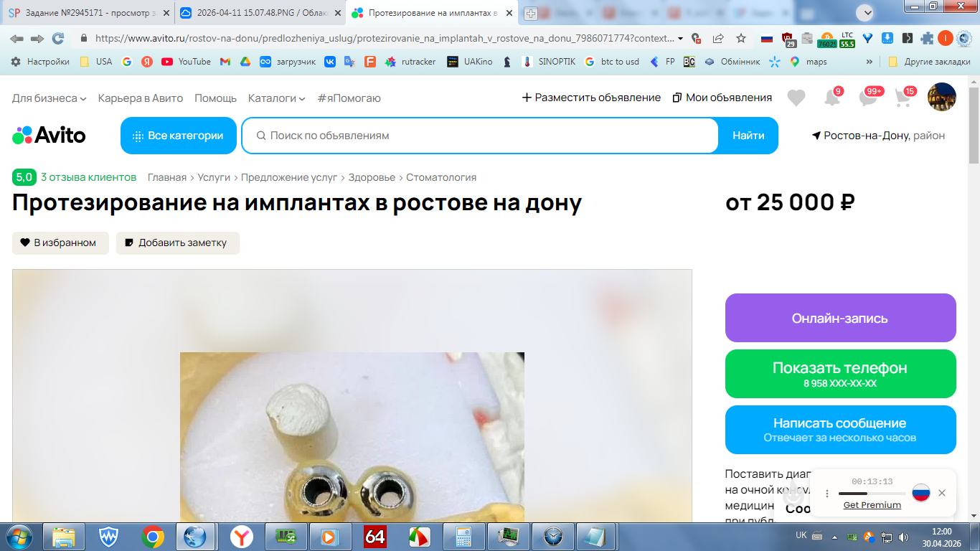
Task: Show more bookmarks with chevron
Action: (870, 62)
